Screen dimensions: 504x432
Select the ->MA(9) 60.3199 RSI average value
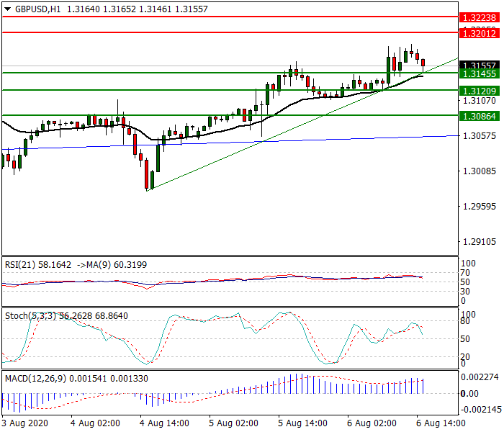coord(112,264)
